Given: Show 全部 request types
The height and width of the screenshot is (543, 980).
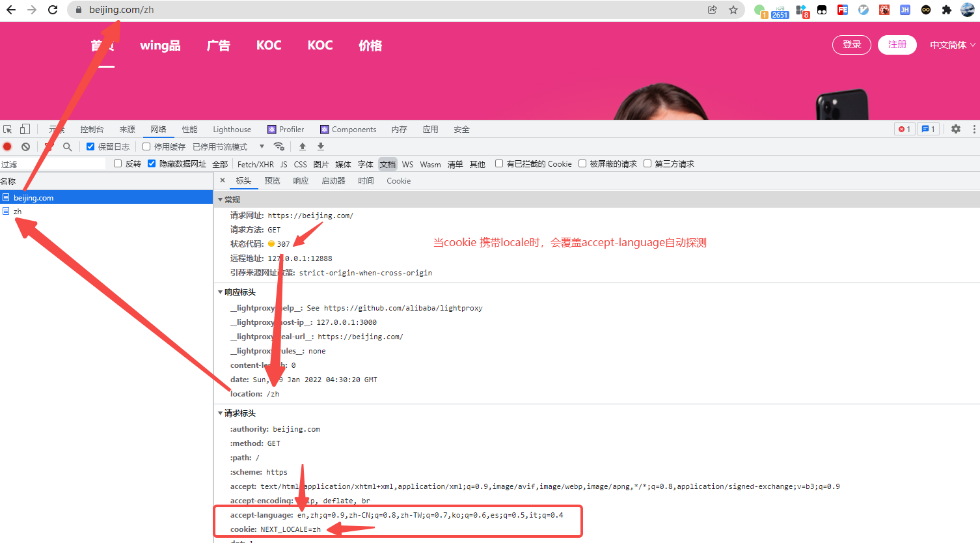Looking at the screenshot, I should 220,164.
